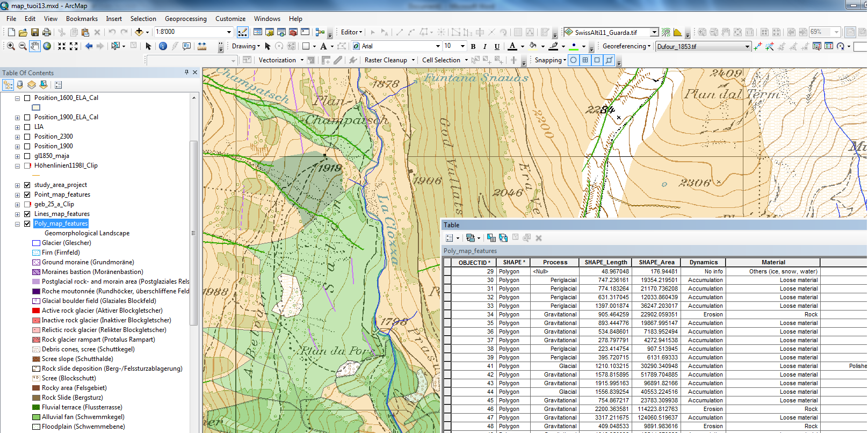The image size is (868, 433).
Task: Expand the Position_1900 layer node
Action: click(17, 147)
